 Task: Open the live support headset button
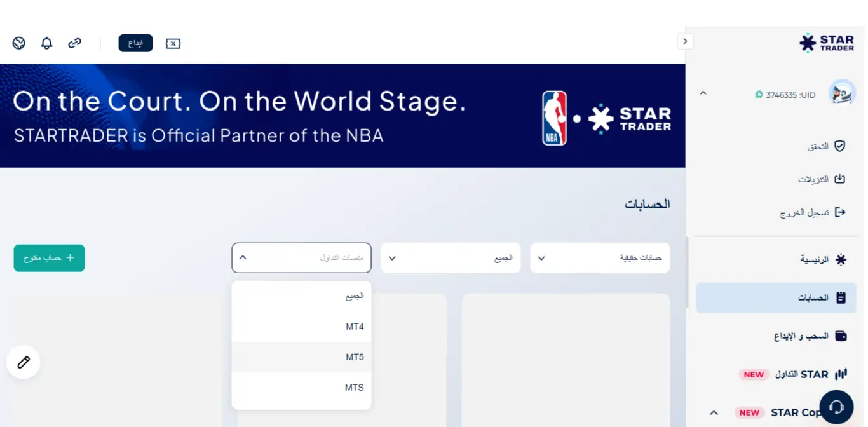(x=836, y=407)
